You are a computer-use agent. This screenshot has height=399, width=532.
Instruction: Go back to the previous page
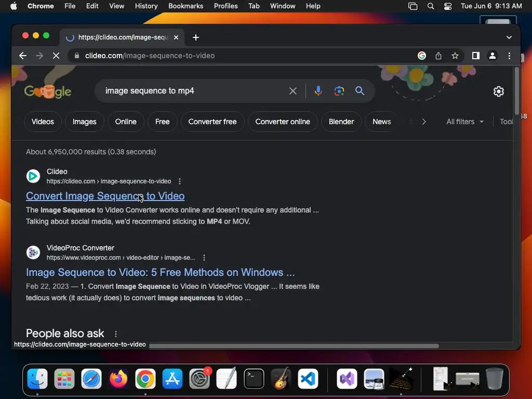pyautogui.click(x=23, y=56)
